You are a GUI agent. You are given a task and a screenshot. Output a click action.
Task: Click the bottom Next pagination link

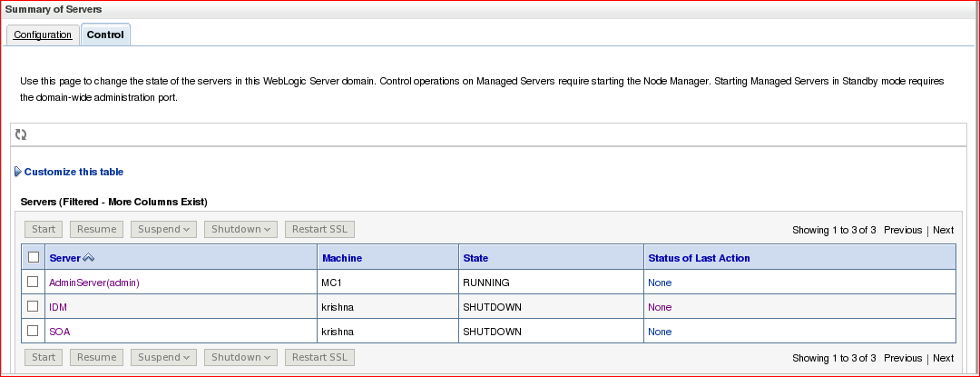click(943, 358)
